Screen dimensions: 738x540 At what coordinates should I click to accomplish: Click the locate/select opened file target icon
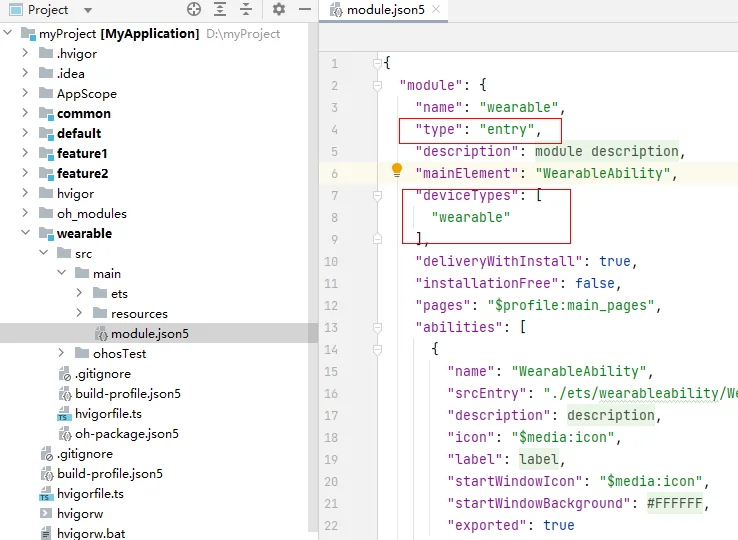194,9
